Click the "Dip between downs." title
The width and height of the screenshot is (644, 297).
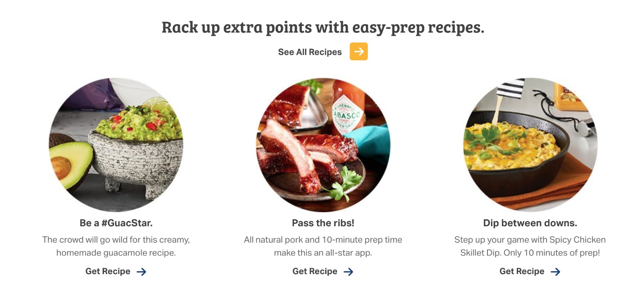coord(530,223)
